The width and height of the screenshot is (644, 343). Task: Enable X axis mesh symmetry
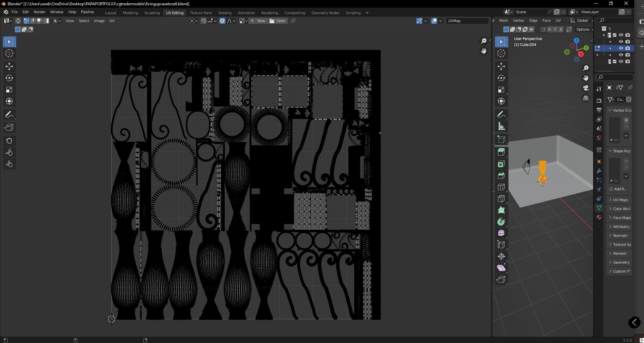click(549, 29)
